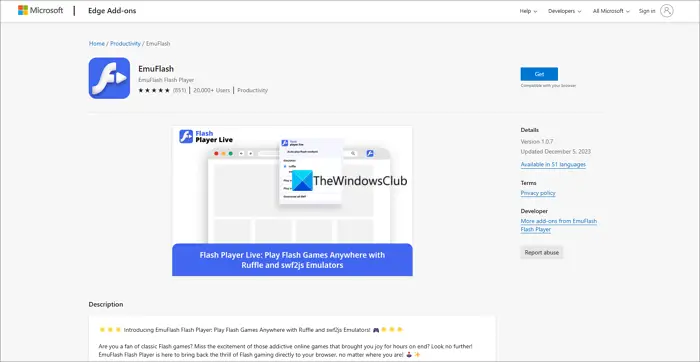
Task: Open More add-ons from EmuFlash Flash Player
Action: tap(558, 225)
